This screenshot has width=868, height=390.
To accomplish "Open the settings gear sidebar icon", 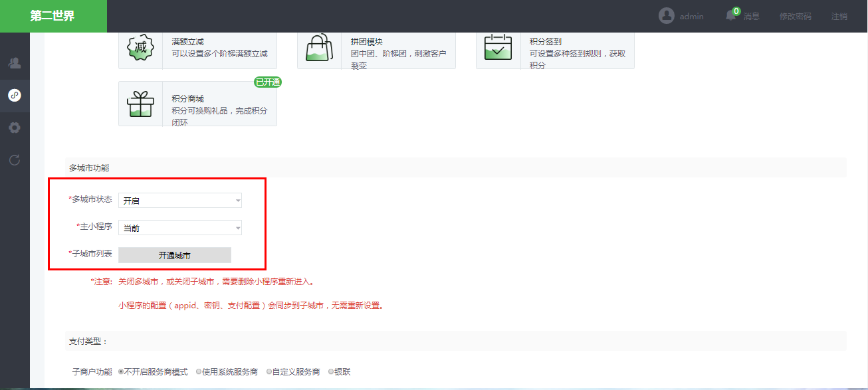I will [x=15, y=128].
